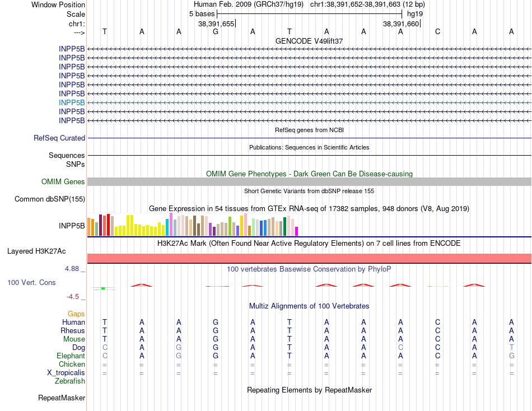Click the SNPs track label
Image resolution: width=532 pixels, height=411 pixels.
coord(76,164)
